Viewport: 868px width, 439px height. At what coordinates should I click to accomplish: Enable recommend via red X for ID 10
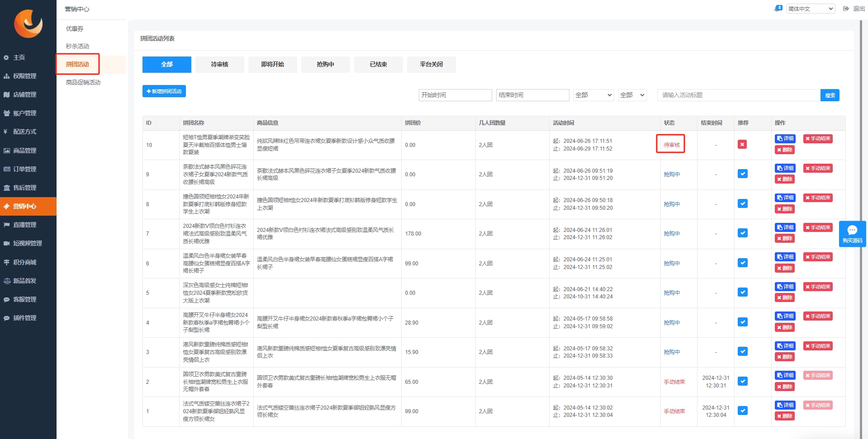(x=742, y=144)
